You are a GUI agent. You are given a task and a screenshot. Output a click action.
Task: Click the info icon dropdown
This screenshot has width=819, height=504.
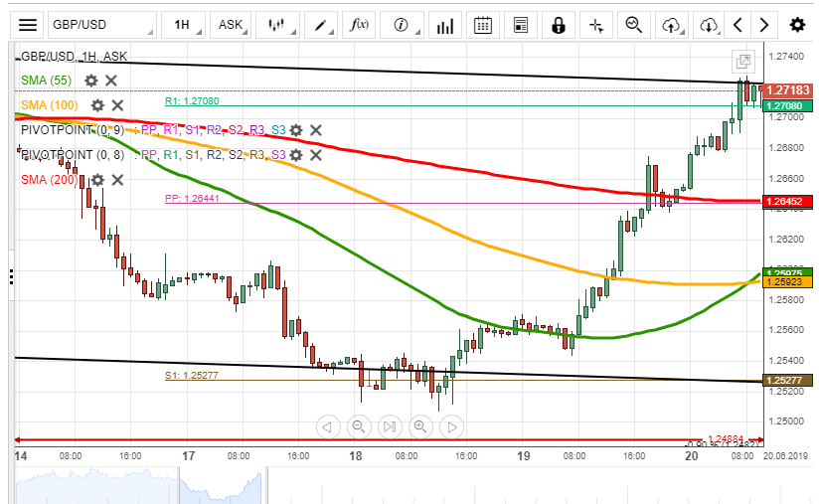402,25
